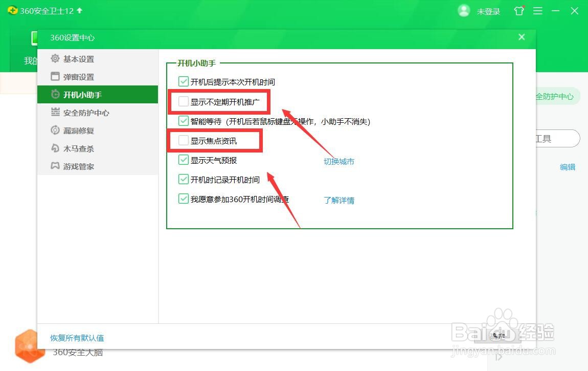Click the gamepad icon beside 游戏管家

tap(55, 165)
